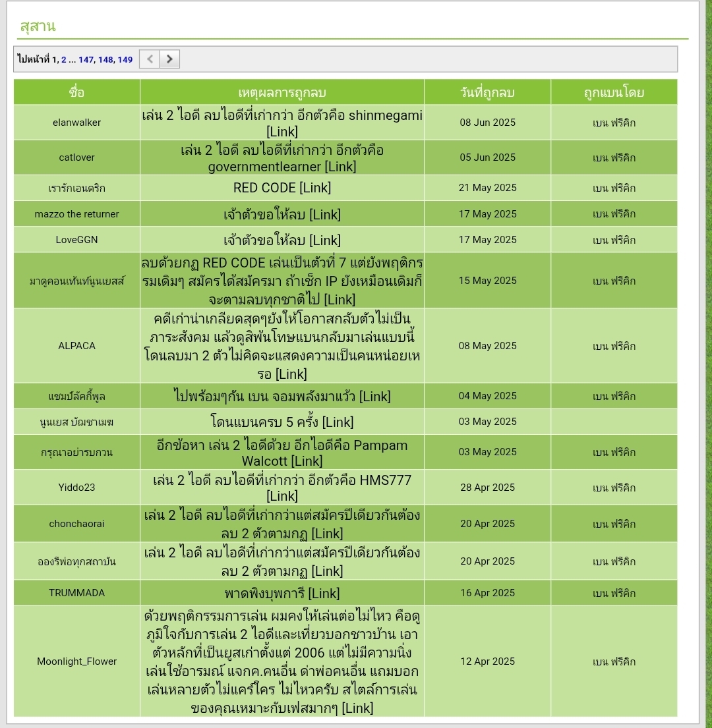Image resolution: width=712 pixels, height=728 pixels.
Task: Open the [Link] in the chonchaorai row
Action: coord(327,534)
